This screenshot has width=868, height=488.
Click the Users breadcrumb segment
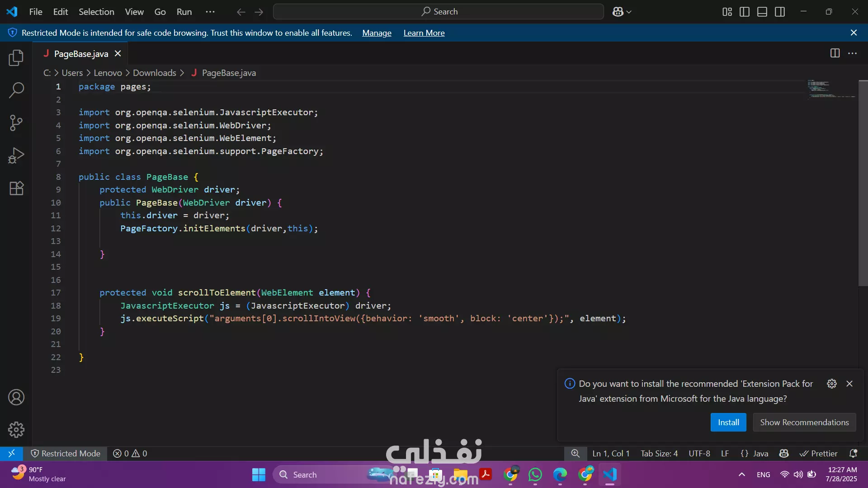pos(72,73)
